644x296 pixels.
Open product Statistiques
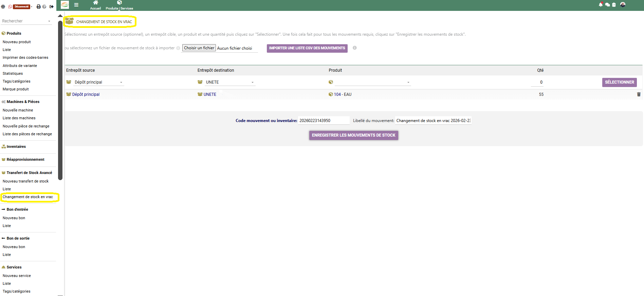click(x=13, y=73)
